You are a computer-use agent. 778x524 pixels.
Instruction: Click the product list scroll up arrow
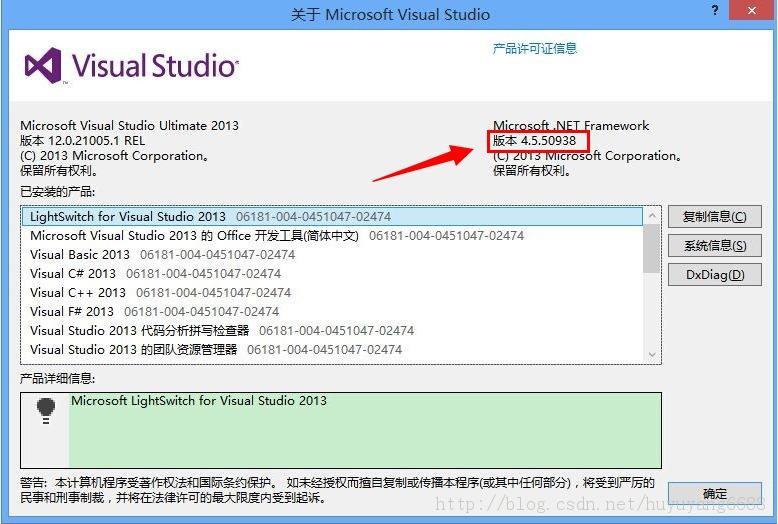tap(652, 215)
